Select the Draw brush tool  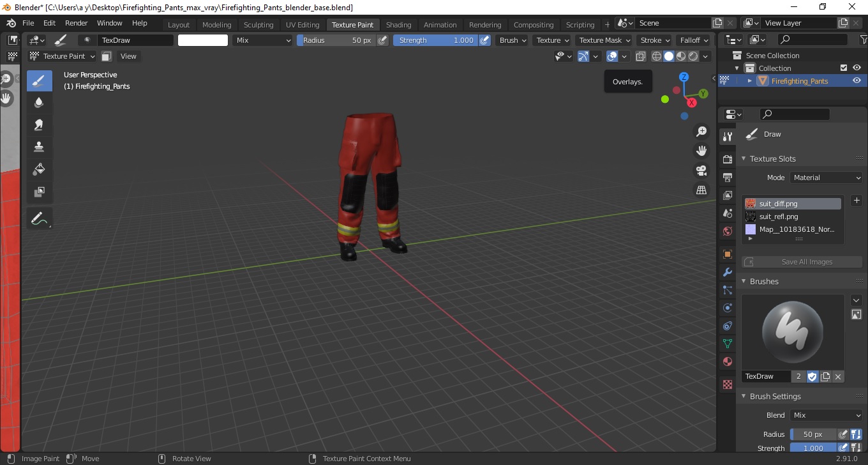(x=39, y=80)
